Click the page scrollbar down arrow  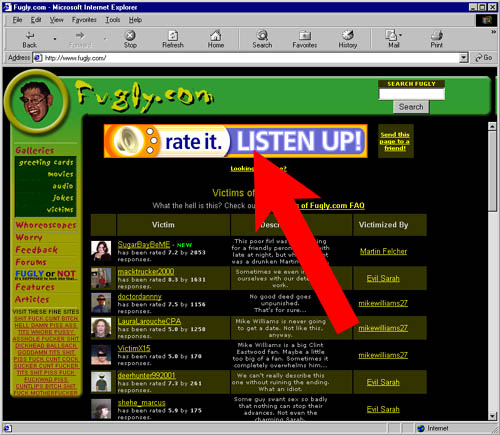(x=492, y=416)
